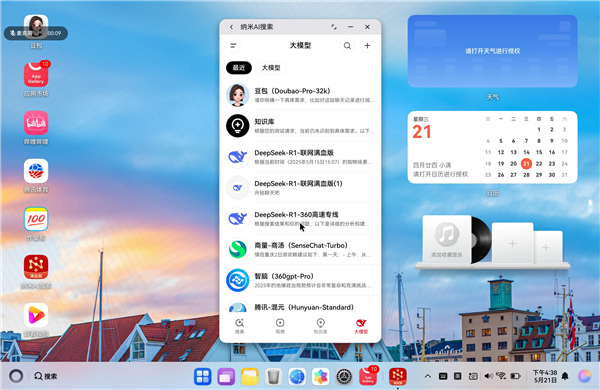This screenshot has height=390, width=600.
Task: Click the battery icon in system tray
Action: tap(515, 376)
